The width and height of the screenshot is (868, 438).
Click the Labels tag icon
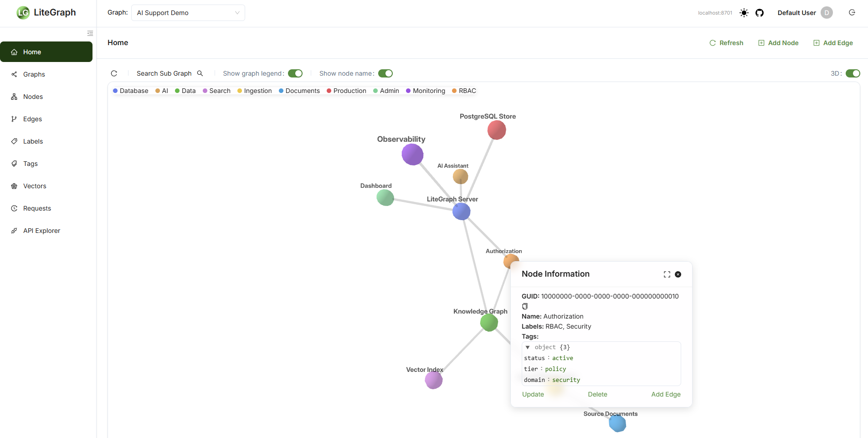[x=15, y=141]
